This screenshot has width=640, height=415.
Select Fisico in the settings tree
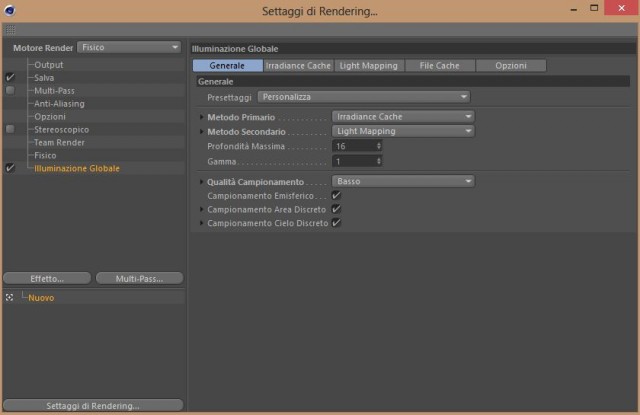pyautogui.click(x=45, y=155)
